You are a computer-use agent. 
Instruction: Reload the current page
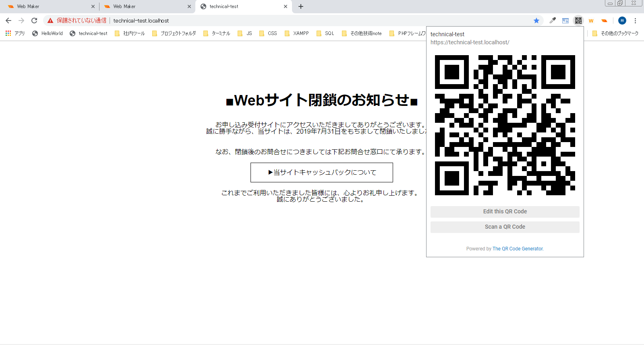pyautogui.click(x=34, y=21)
